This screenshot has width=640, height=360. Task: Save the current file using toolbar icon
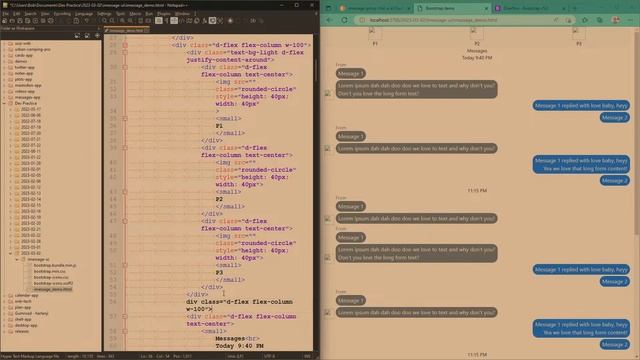[20, 20]
